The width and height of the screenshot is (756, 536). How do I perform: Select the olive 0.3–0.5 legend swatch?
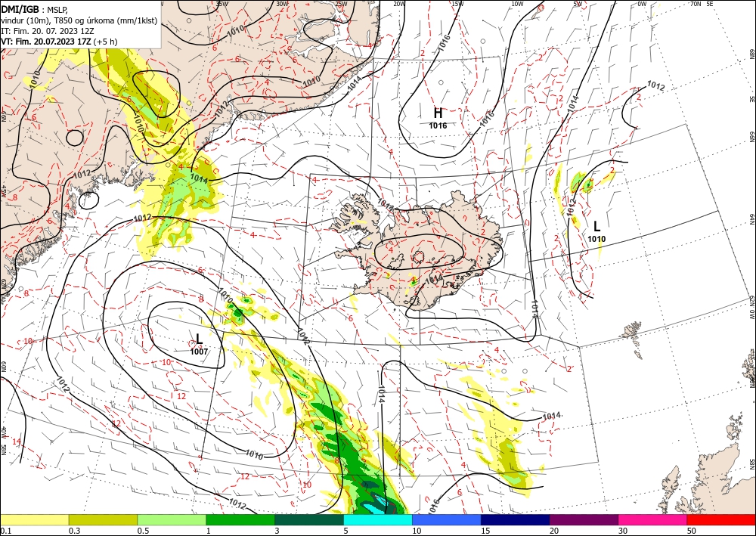(x=103, y=519)
